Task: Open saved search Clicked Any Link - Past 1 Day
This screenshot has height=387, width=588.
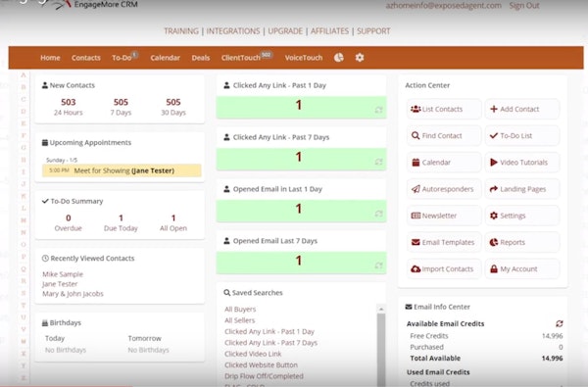Action: (x=269, y=331)
